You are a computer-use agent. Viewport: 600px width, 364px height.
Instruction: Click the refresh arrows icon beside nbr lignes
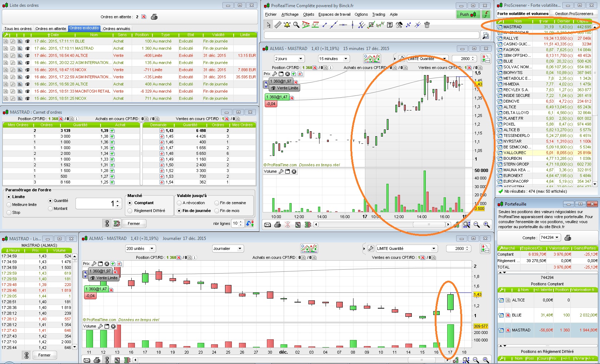coord(250,223)
